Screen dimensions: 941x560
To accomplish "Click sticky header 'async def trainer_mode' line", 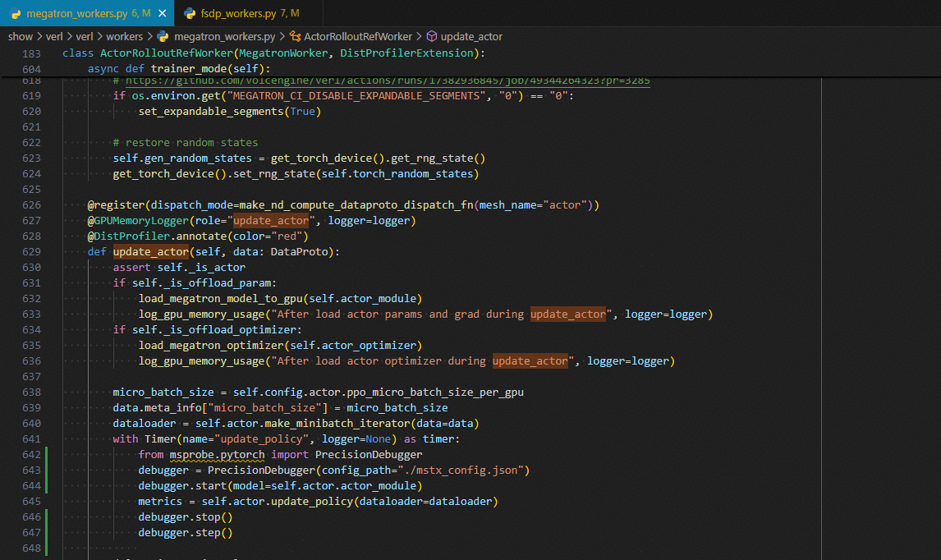I will pos(179,68).
